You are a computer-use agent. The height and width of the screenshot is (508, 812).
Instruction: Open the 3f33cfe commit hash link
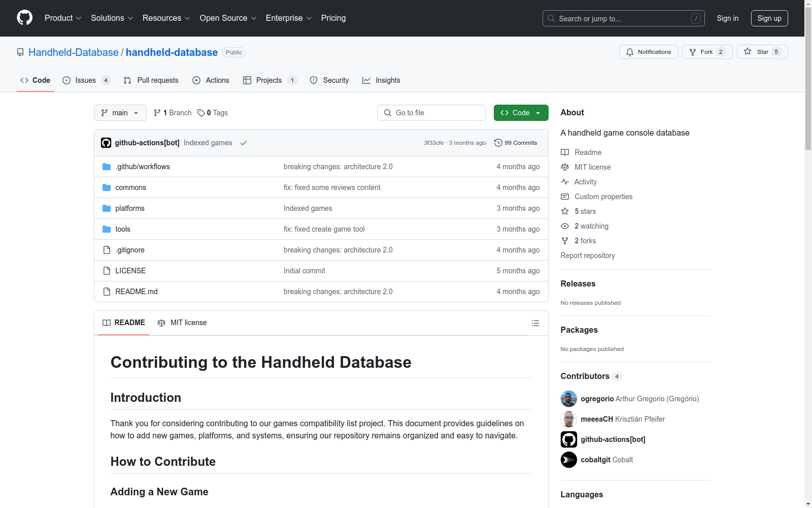pos(434,143)
